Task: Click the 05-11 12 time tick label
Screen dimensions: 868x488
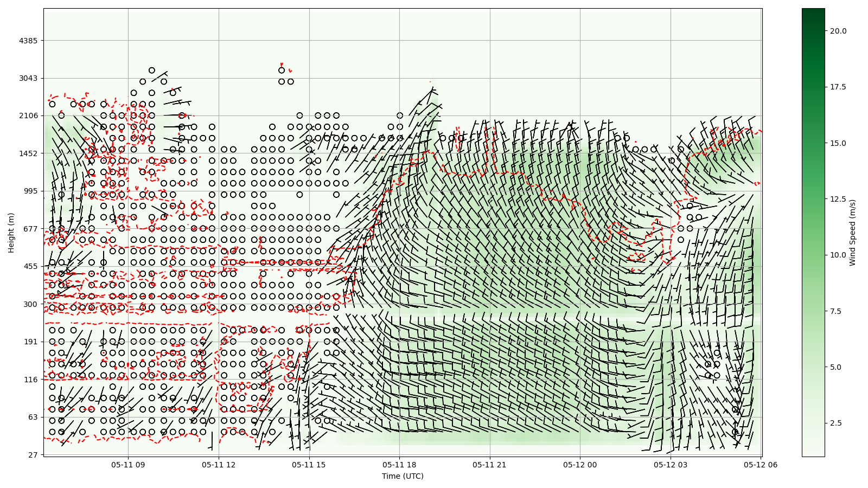Action: (219, 465)
